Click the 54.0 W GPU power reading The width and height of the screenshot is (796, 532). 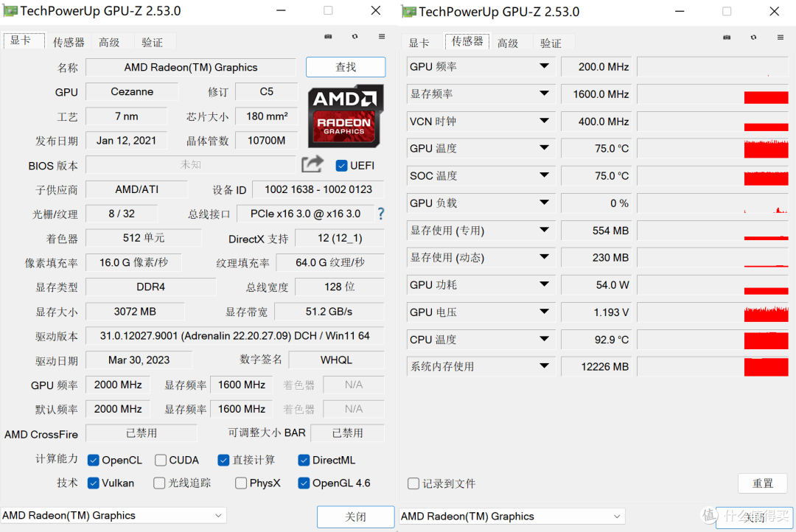click(x=596, y=284)
